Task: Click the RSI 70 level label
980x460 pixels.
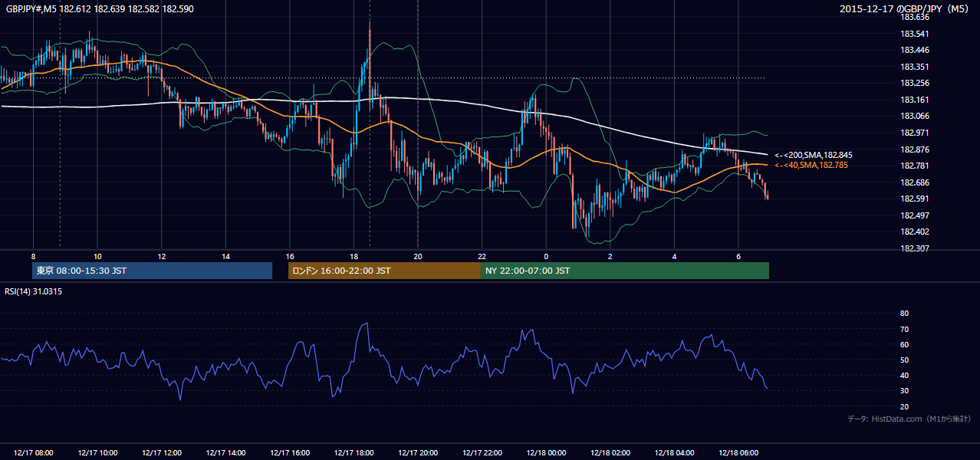Action: tap(904, 329)
